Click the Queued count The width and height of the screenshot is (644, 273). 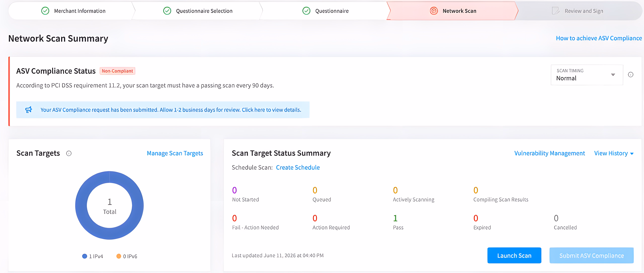click(x=315, y=190)
